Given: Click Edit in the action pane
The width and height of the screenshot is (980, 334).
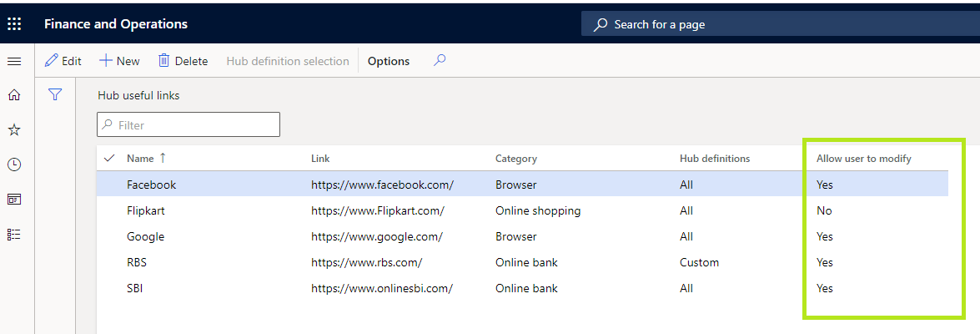Looking at the screenshot, I should click(x=63, y=61).
